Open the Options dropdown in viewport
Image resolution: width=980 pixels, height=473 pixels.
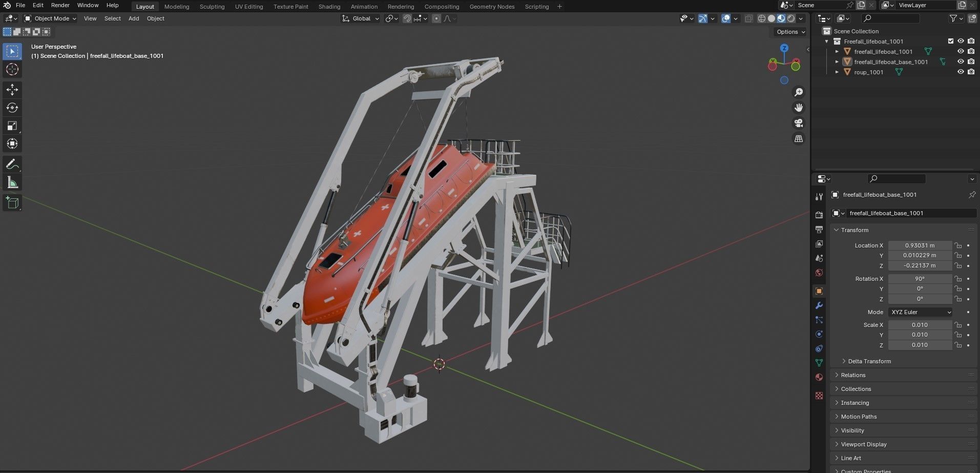(x=790, y=32)
